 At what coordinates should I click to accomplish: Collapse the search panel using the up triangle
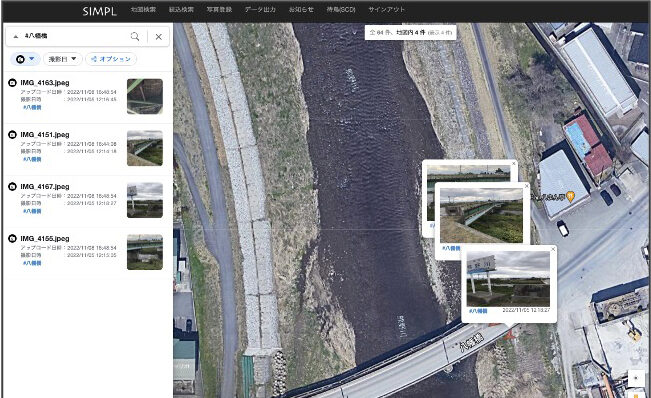tap(15, 37)
